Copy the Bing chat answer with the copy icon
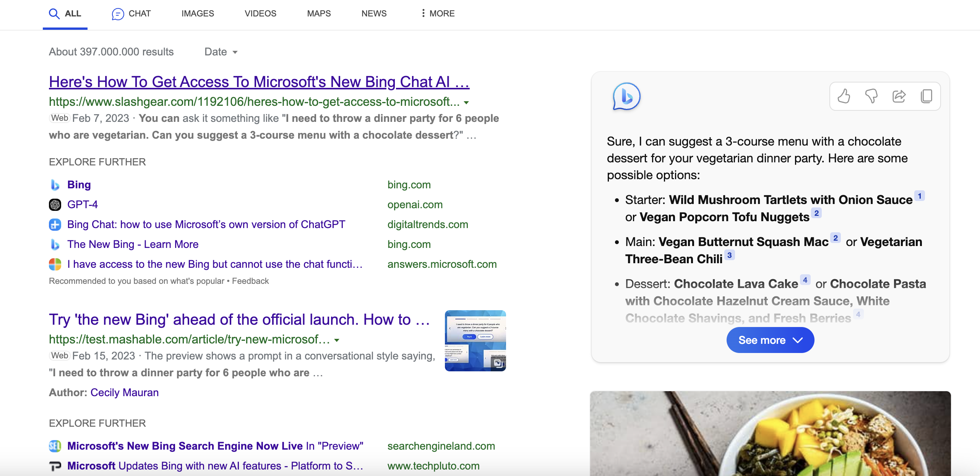 click(926, 96)
